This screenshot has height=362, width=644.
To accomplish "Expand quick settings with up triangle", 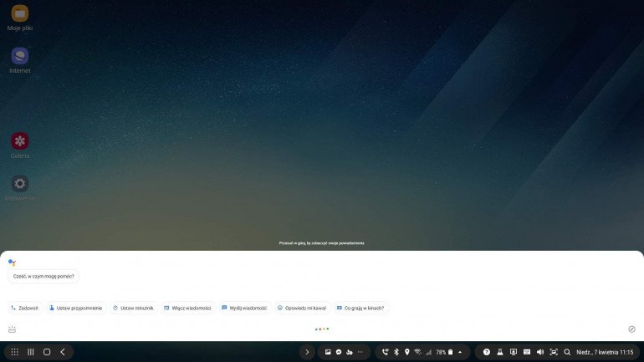I will tap(459, 352).
